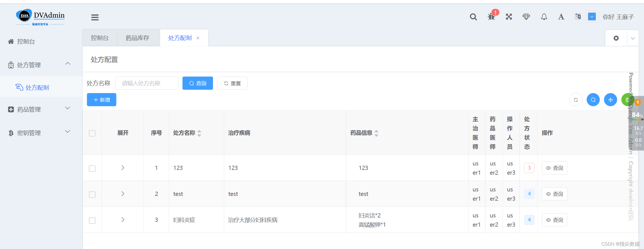
Task: Click cell 妇炎洁*2
Action: tap(369, 215)
